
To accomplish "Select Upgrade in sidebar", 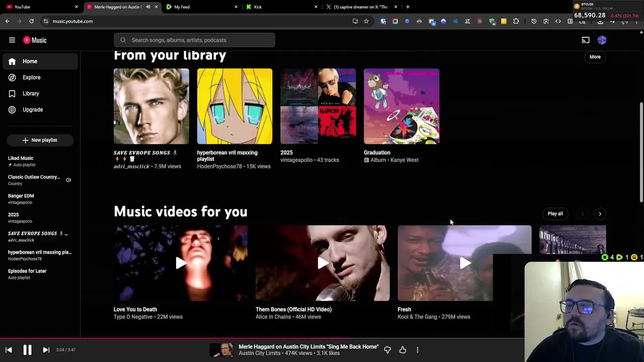I will pos(40,110).
